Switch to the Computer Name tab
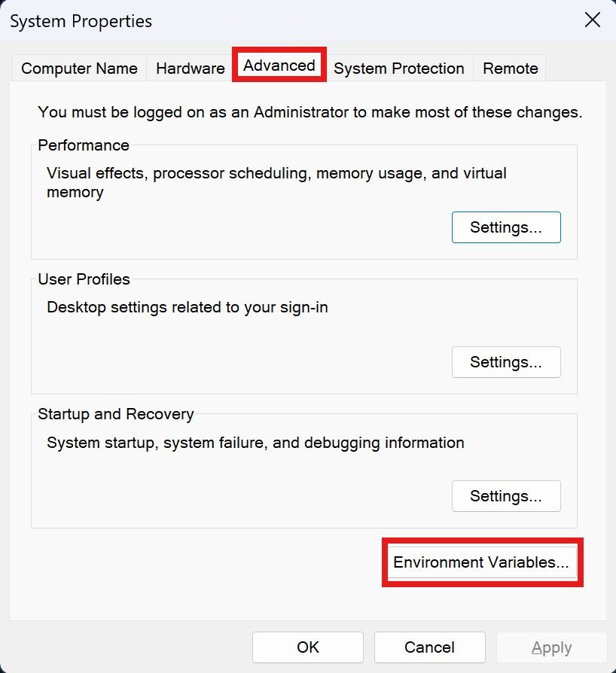Screen dimensions: 616x673 coord(79,69)
